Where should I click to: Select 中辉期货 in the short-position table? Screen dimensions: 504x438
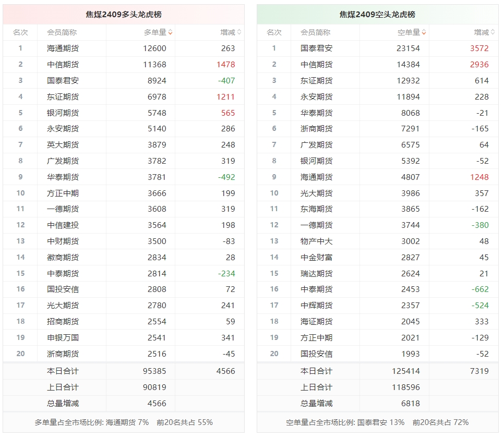[316, 306]
